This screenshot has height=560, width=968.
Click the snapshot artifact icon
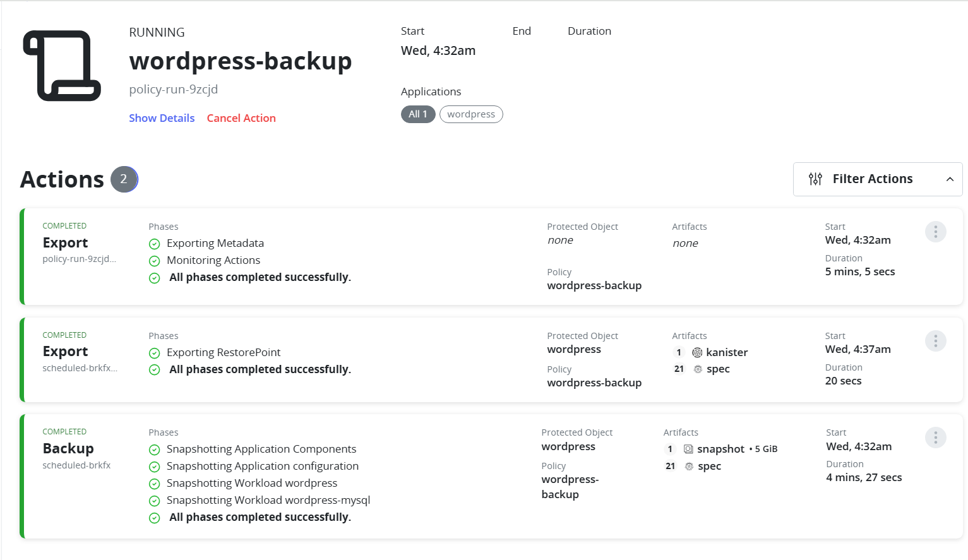pyautogui.click(x=688, y=449)
